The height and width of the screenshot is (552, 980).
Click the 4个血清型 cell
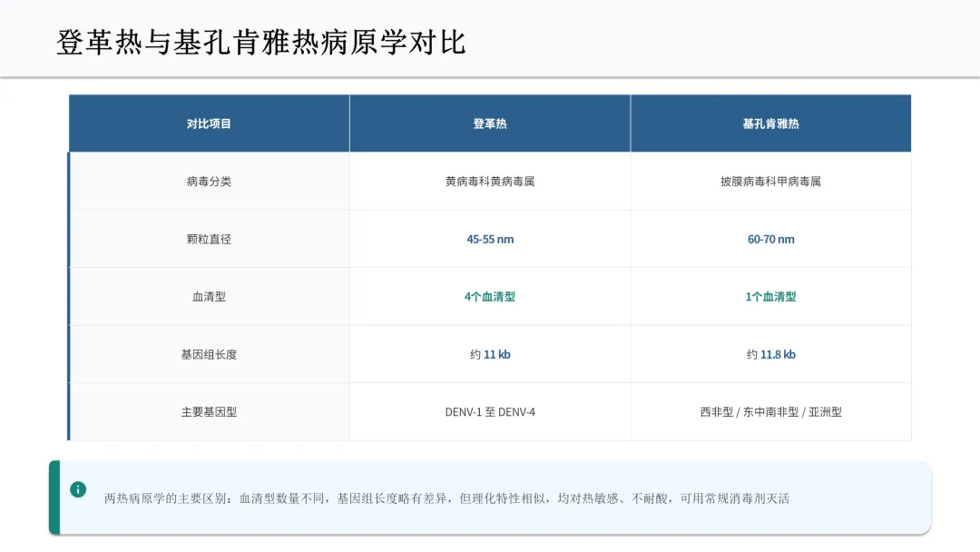[490, 296]
